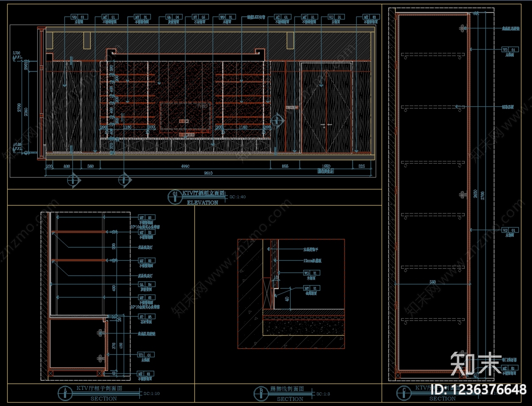The image size is (532, 406).
Task: Select the KTV厅柜子剖面图 title
Action: (99, 388)
